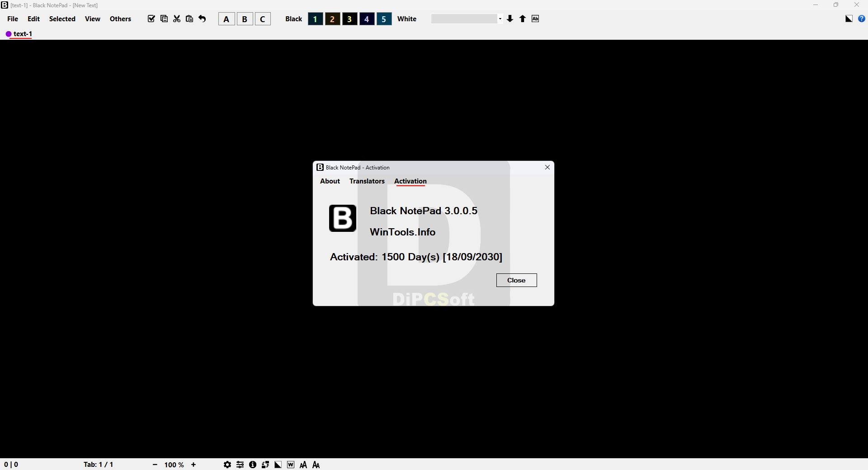Click the Black theme label

(x=294, y=19)
